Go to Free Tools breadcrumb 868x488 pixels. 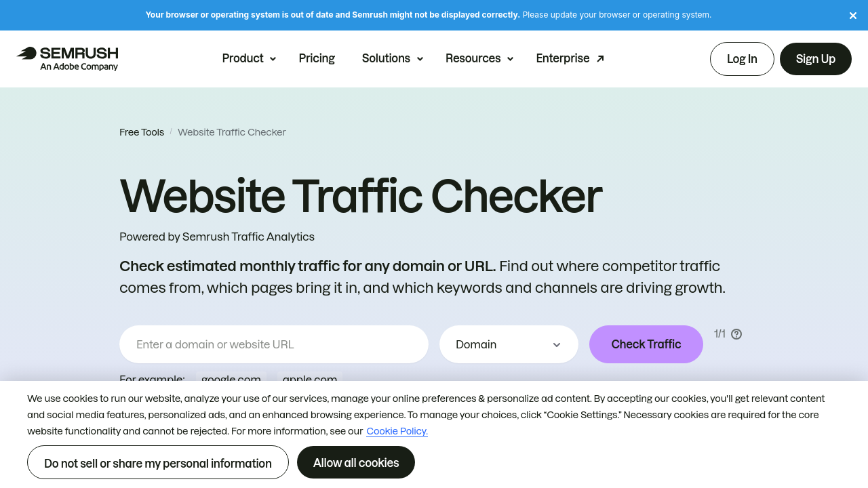coord(142,132)
